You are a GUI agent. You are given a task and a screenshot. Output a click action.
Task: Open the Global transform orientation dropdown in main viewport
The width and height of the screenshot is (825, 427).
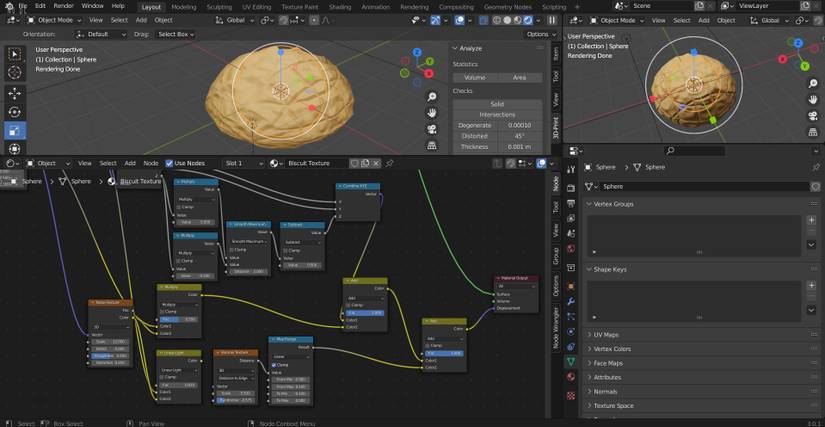tap(235, 20)
